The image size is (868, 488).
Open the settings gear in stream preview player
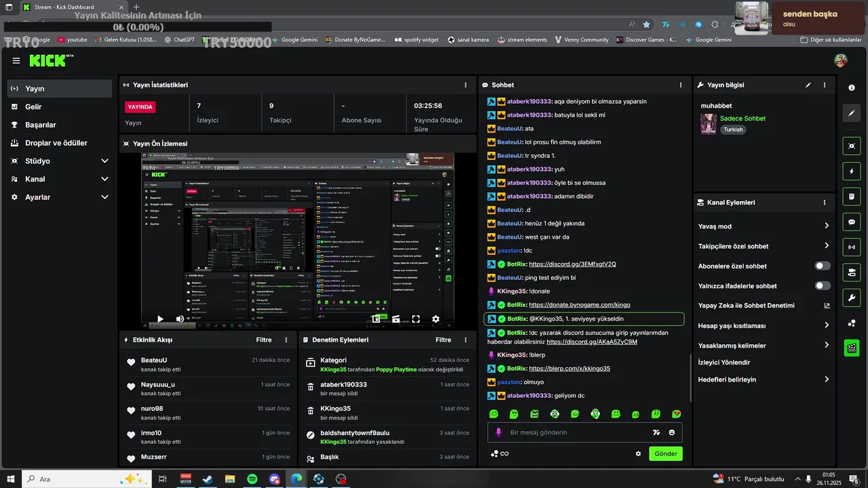(x=435, y=319)
